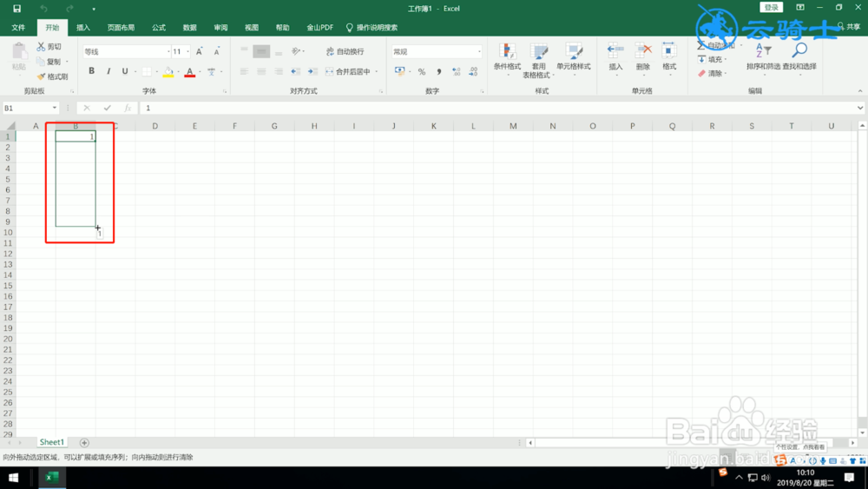Click the Redo arrow icon
The image size is (868, 489).
click(69, 9)
